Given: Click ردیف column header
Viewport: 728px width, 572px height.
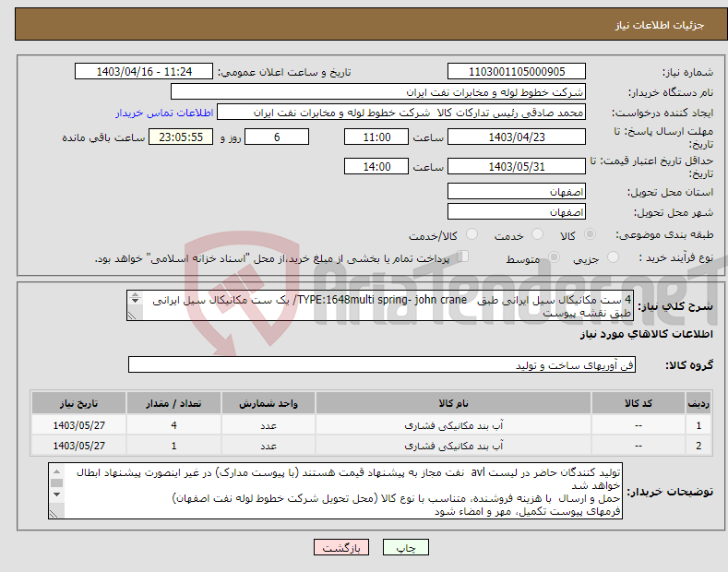Looking at the screenshot, I should pyautogui.click(x=698, y=403).
